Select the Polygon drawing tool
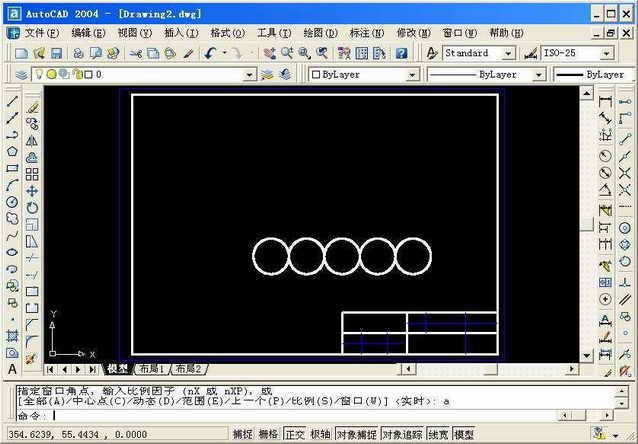638x444 pixels. click(12, 151)
